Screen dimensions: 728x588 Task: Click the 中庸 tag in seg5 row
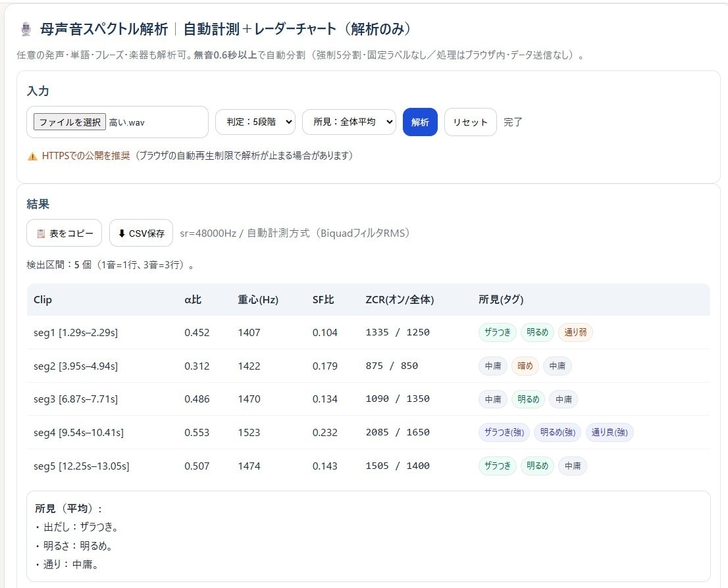(x=573, y=466)
